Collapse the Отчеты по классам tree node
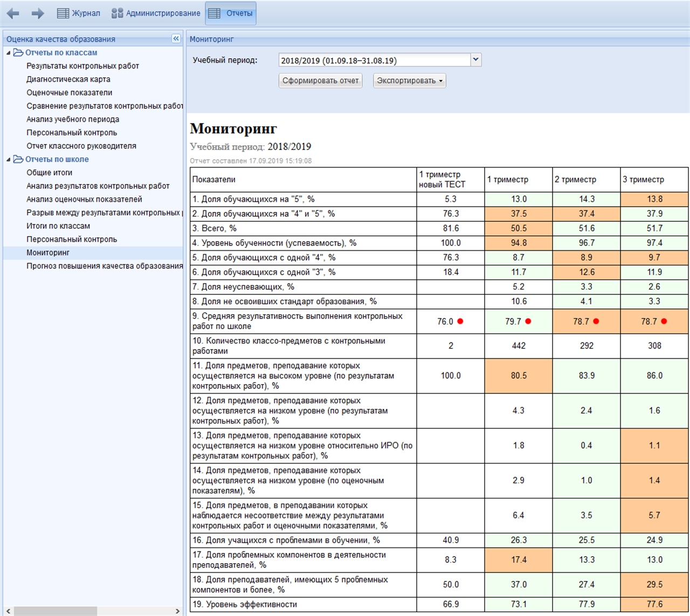The height and width of the screenshot is (616, 690). point(8,53)
